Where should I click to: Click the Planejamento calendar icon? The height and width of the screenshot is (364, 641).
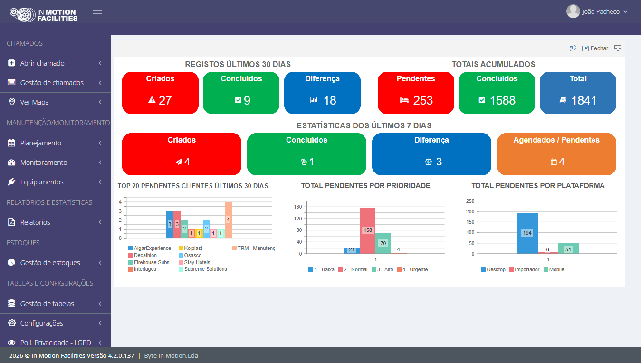coord(11,143)
